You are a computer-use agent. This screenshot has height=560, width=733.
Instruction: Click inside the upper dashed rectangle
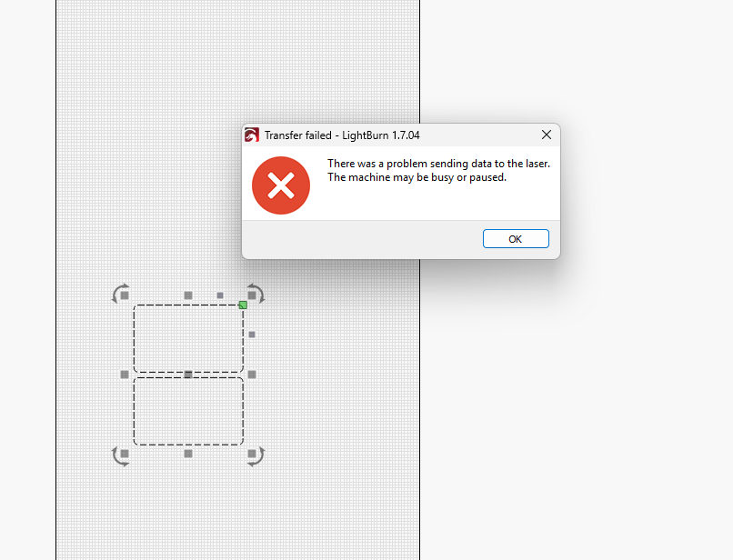point(188,338)
